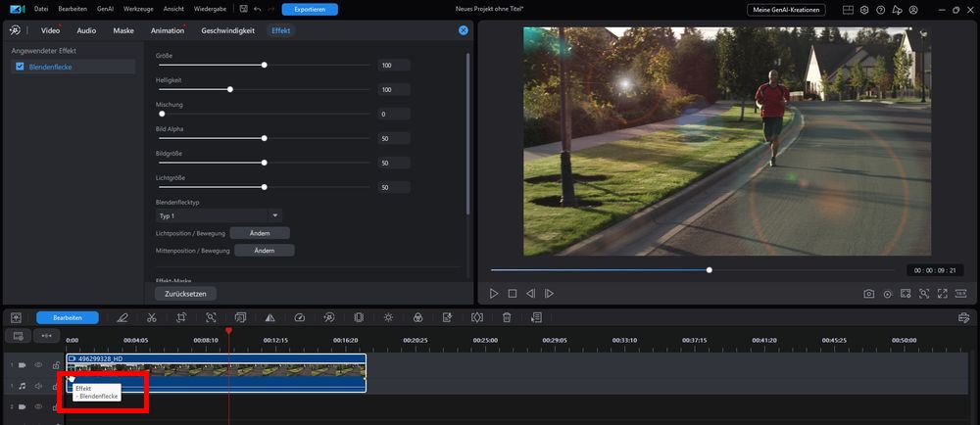Click the Helligkeit slider handle
The image size is (980, 425).
230,89
